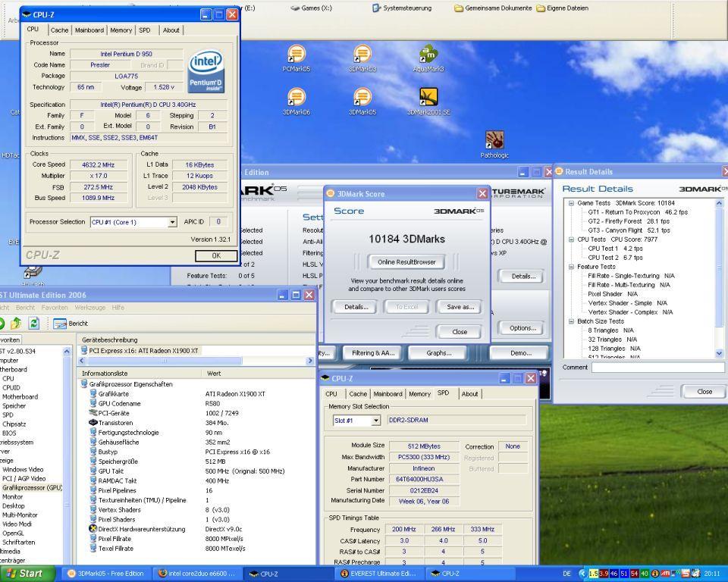Image resolution: width=728 pixels, height=582 pixels.
Task: Switch to the EVEREST Ultimate Edition taskbar button
Action: click(x=381, y=574)
